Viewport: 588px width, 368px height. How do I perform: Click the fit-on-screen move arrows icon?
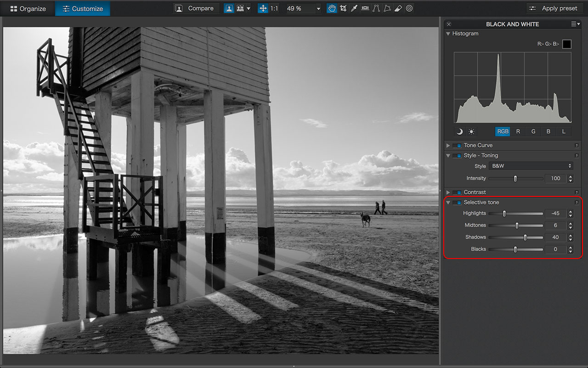point(263,8)
